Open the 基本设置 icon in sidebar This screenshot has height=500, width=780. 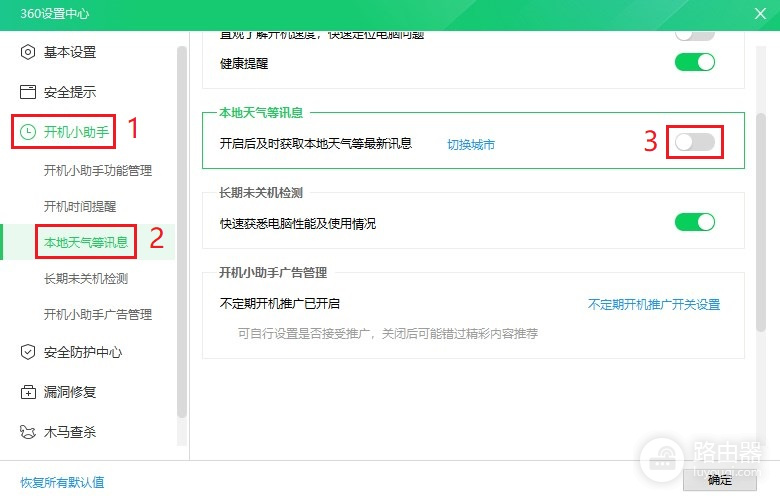point(28,52)
